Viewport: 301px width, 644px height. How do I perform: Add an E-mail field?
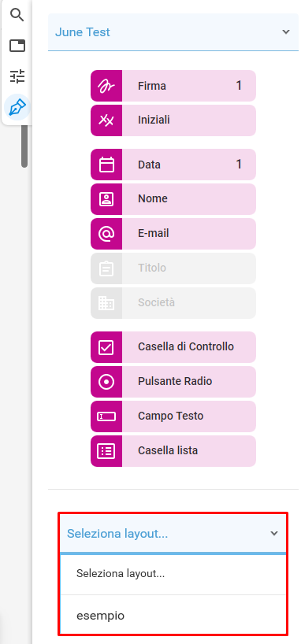pyautogui.click(x=173, y=234)
